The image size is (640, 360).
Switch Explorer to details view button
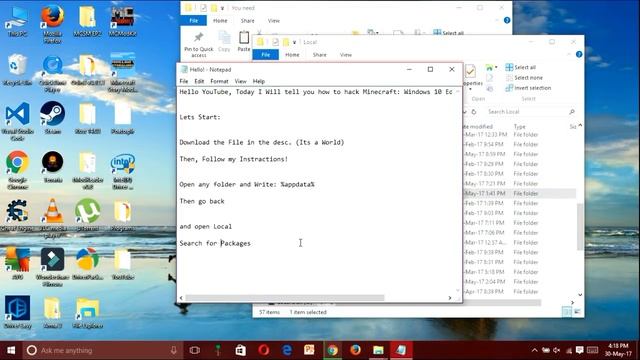[x=567, y=312]
